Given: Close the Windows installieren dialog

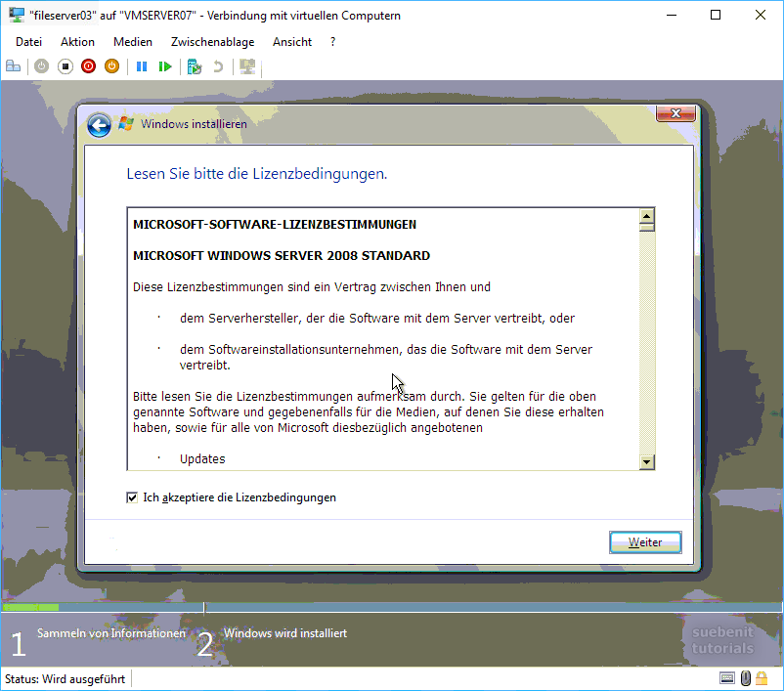Looking at the screenshot, I should coord(675,113).
